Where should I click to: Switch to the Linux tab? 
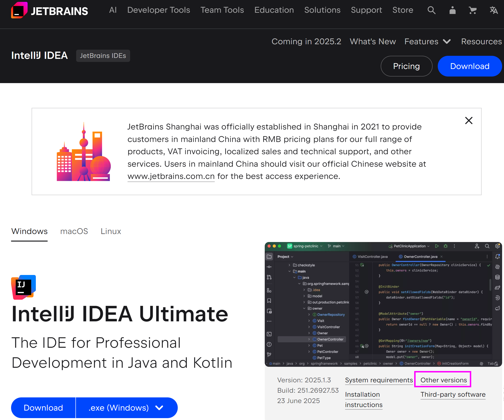point(111,231)
